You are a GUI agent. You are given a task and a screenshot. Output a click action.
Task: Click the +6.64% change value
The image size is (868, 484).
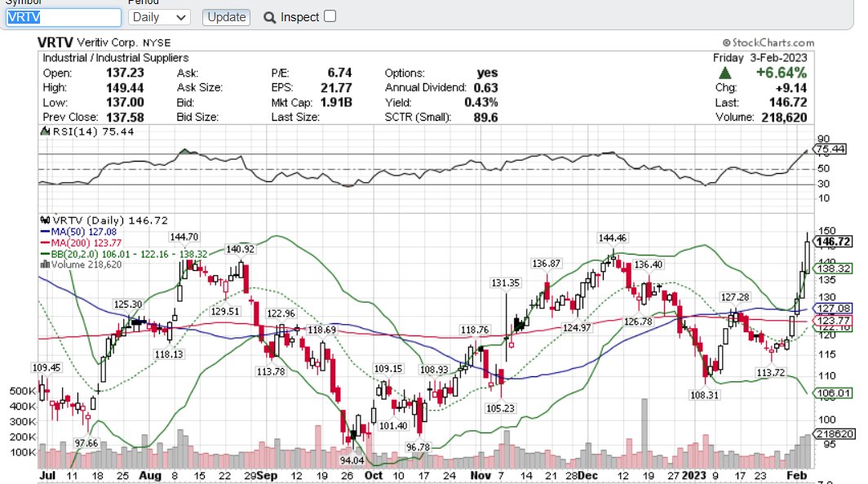781,73
